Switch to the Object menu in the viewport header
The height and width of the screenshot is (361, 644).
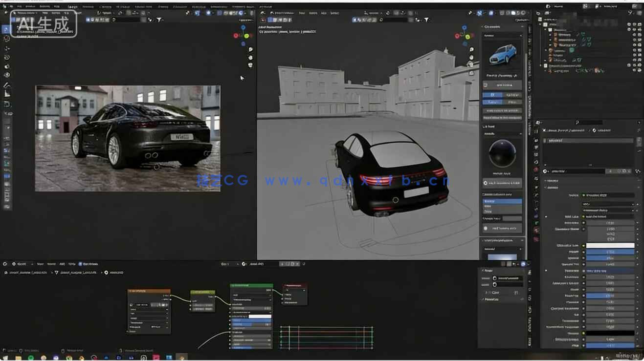336,13
